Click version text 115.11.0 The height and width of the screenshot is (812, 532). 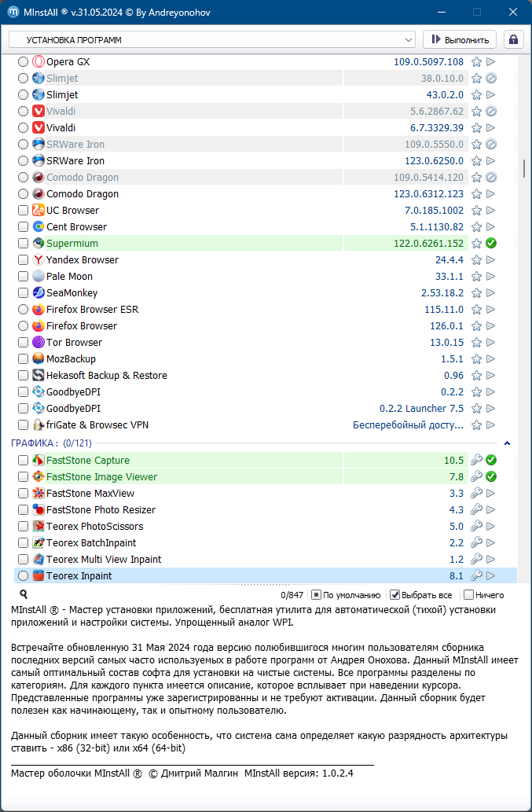pyautogui.click(x=443, y=310)
